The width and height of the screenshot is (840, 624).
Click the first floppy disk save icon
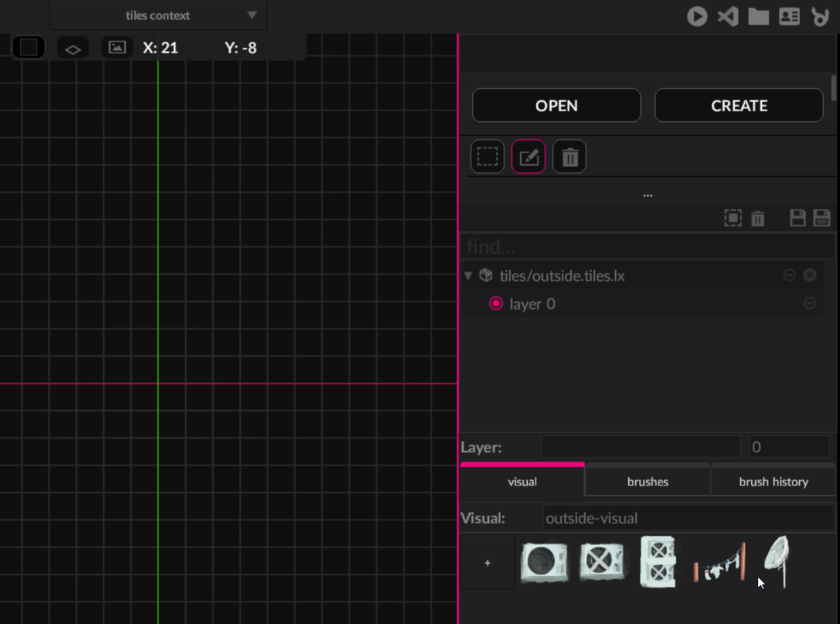(x=798, y=218)
